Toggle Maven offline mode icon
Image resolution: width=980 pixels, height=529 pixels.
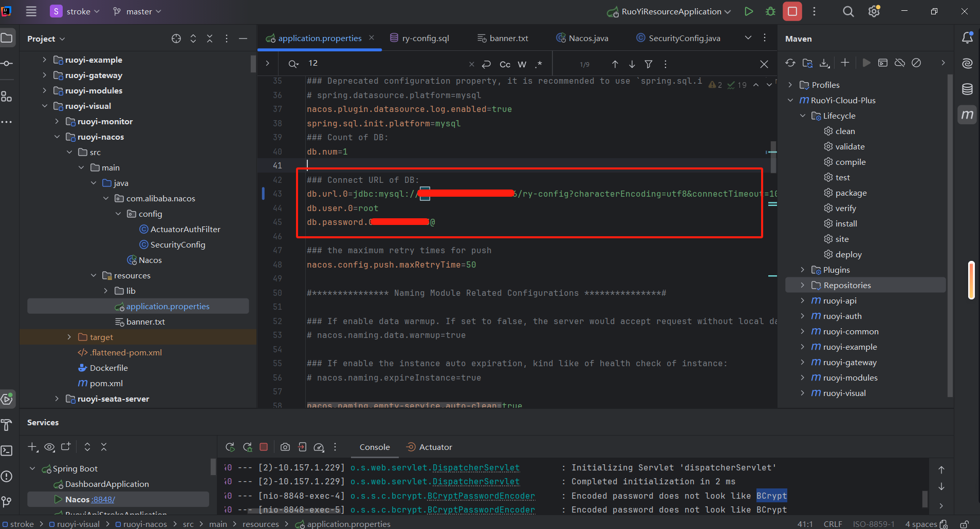point(899,63)
